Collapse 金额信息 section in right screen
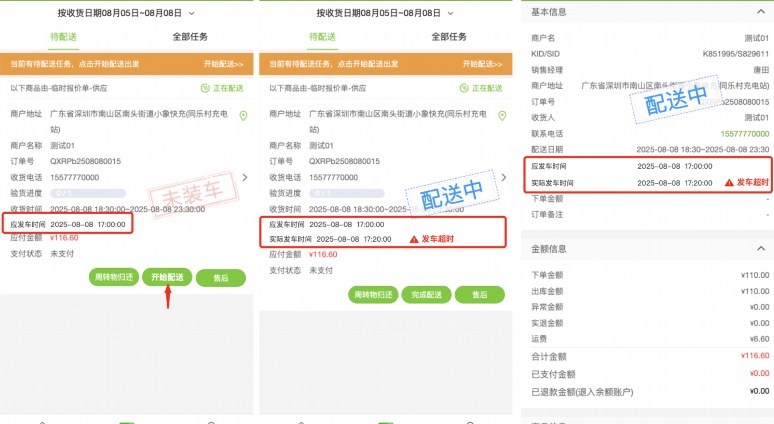The width and height of the screenshot is (774, 424). pyautogui.click(x=761, y=248)
